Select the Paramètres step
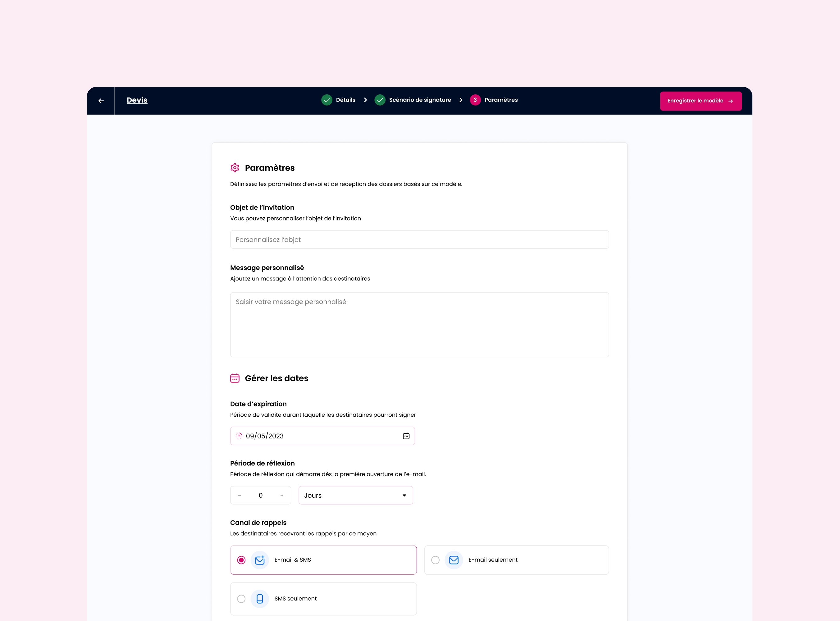 point(501,100)
